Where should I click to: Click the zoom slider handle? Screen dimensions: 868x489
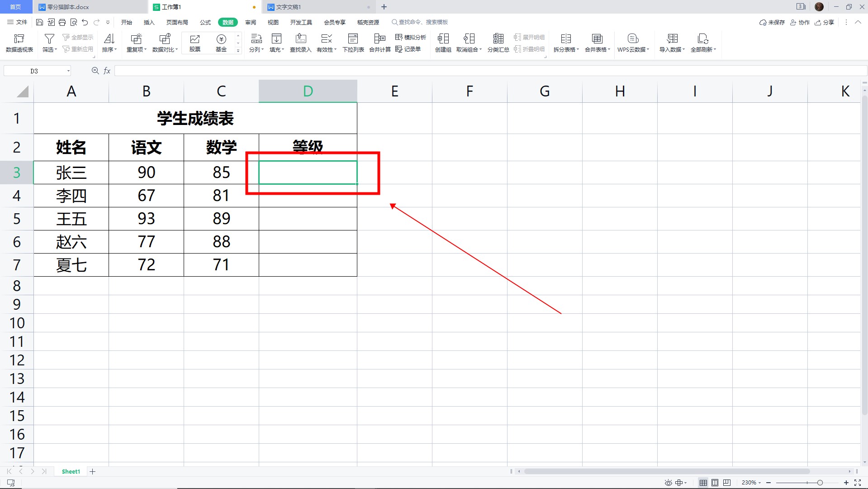[x=820, y=483]
